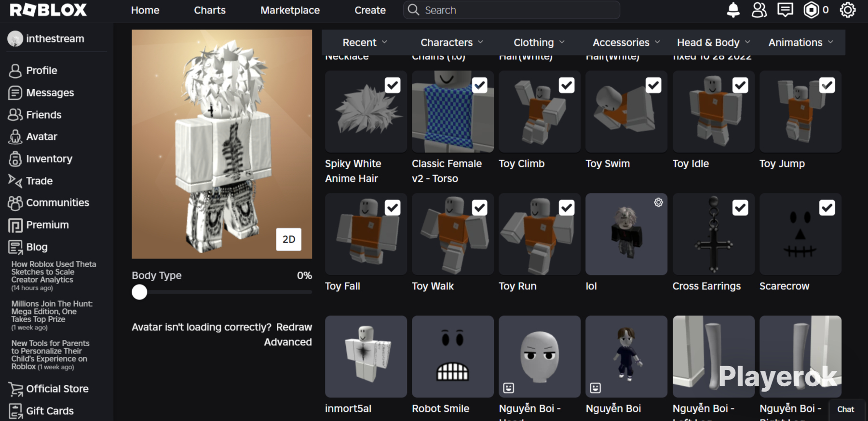Uncheck the Toy Idle animation
This screenshot has height=421, width=868.
[x=740, y=85]
